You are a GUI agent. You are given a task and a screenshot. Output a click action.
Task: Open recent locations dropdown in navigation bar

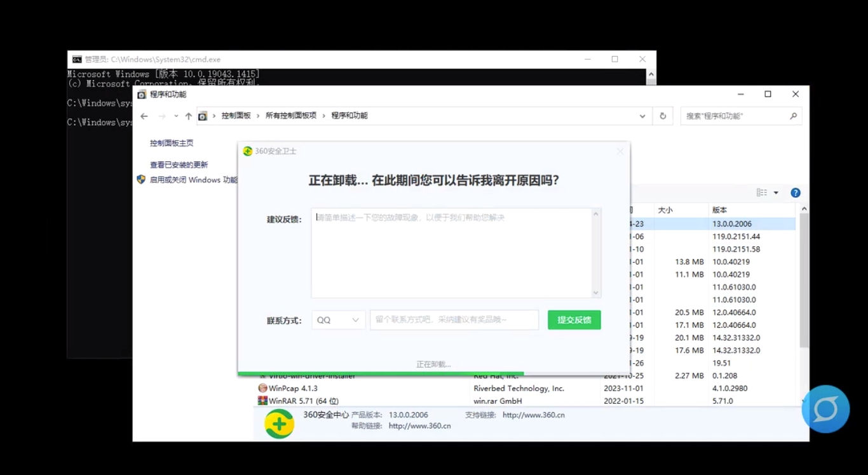tap(176, 117)
